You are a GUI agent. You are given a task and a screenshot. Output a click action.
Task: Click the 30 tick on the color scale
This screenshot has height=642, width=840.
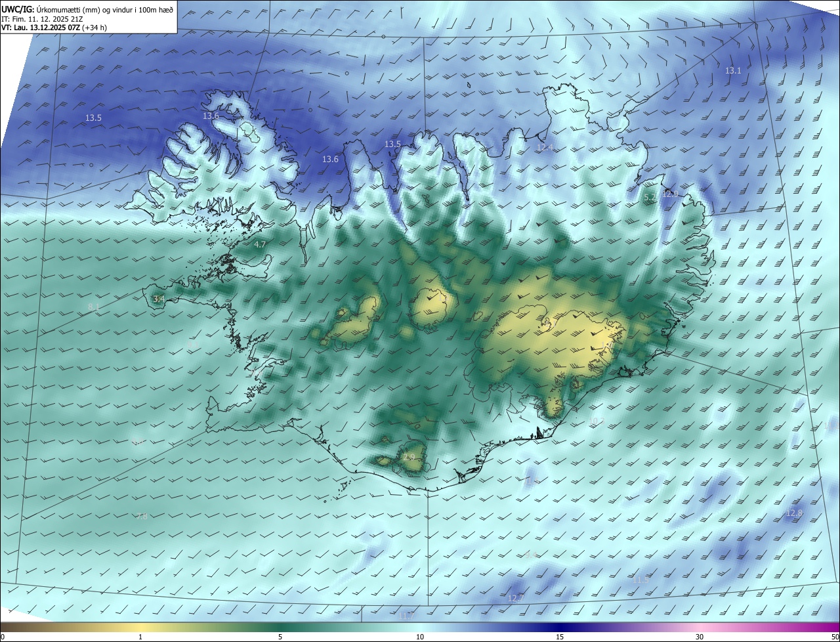point(700,637)
